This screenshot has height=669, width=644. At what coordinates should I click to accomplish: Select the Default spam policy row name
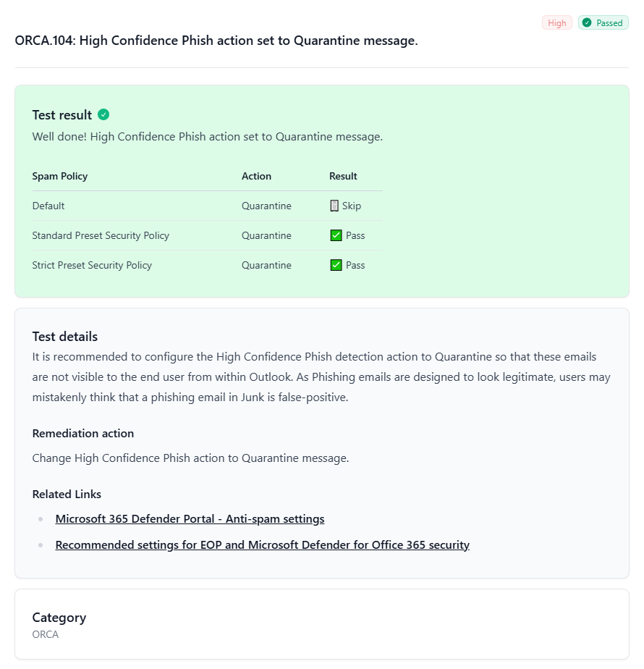pyautogui.click(x=48, y=206)
